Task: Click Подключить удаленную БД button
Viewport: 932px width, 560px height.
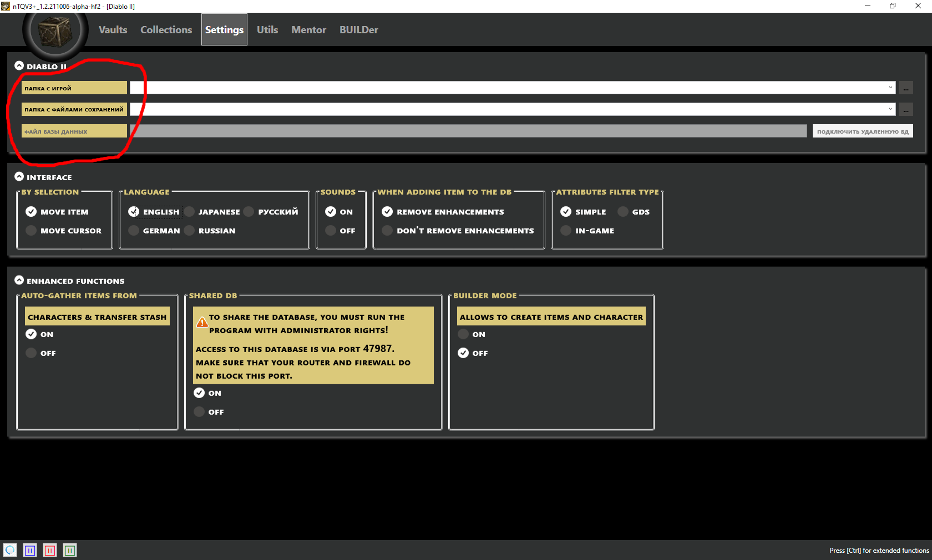Action: tap(863, 131)
